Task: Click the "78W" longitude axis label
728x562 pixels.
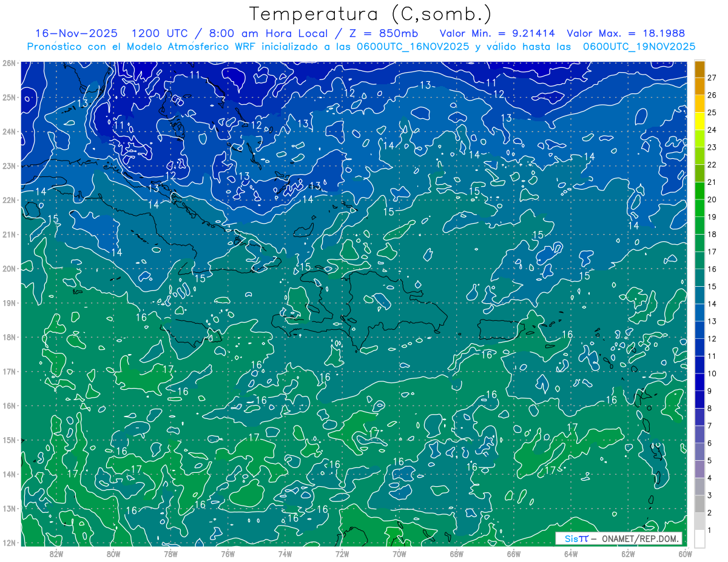Action: tap(170, 554)
